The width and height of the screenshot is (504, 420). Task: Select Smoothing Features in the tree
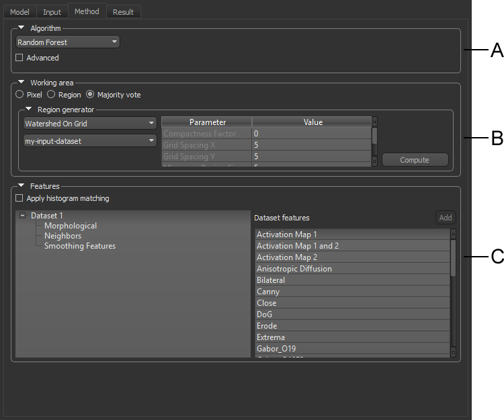click(x=80, y=246)
